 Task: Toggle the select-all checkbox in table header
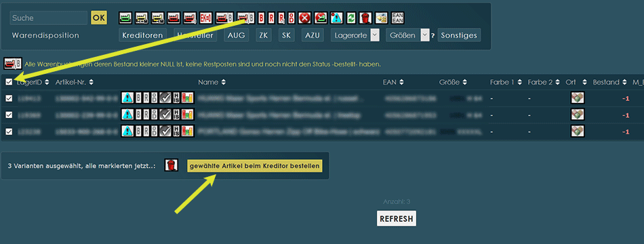coord(9,82)
